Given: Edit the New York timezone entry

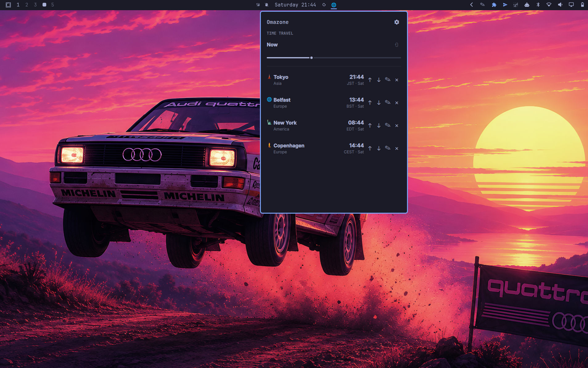Looking at the screenshot, I should click(388, 125).
